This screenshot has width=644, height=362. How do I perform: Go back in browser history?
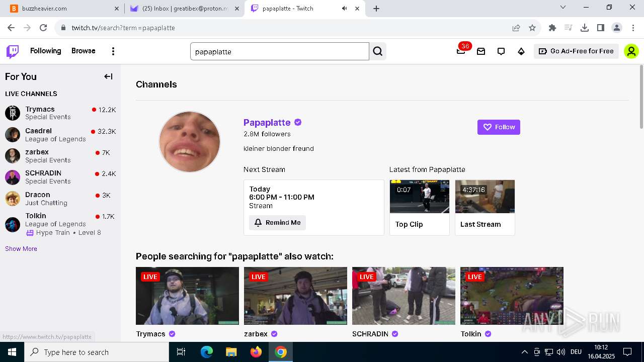pyautogui.click(x=11, y=28)
